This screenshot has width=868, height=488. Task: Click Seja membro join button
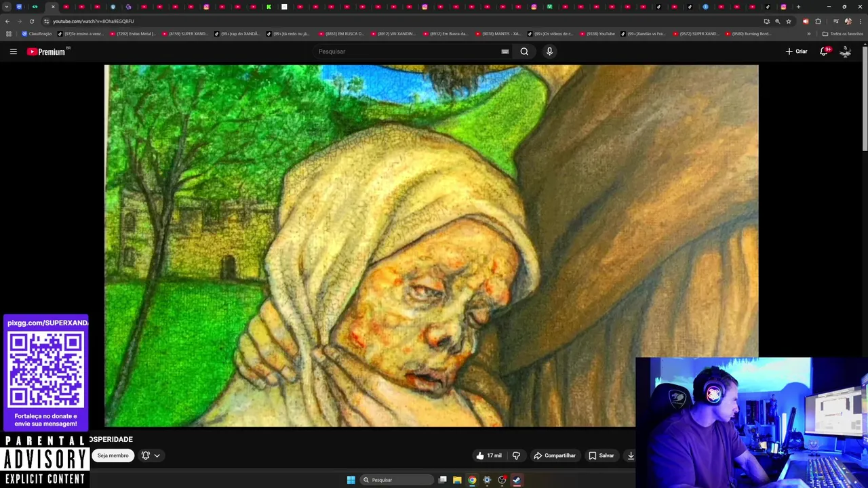point(113,455)
